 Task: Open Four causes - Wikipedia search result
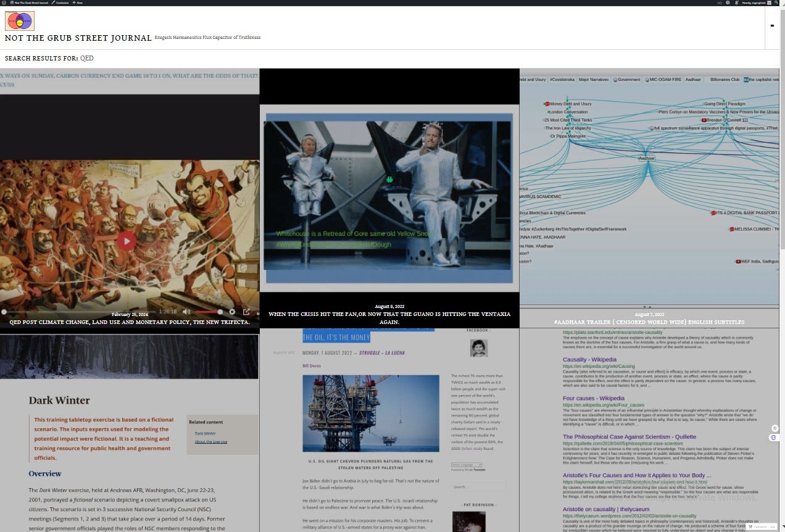click(594, 399)
